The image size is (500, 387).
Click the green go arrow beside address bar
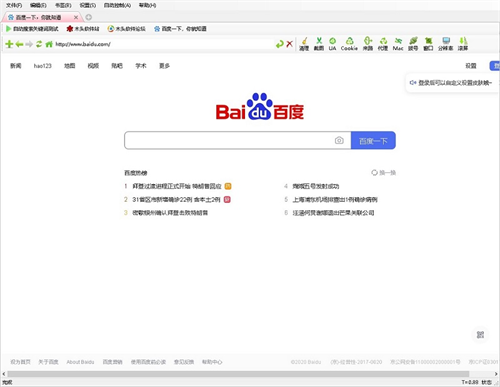click(279, 44)
